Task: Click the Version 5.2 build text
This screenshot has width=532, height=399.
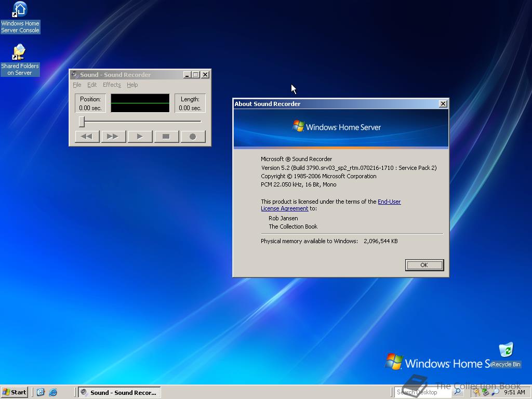Action: point(349,168)
